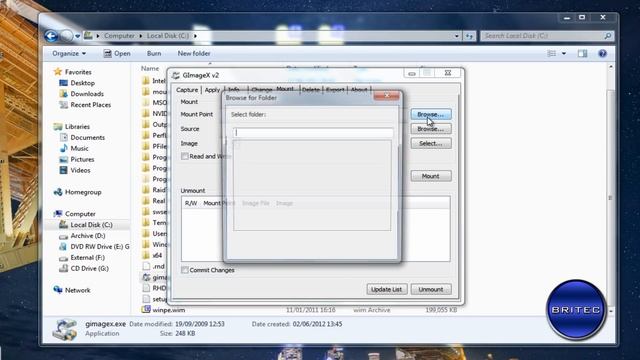Click the Unmount button
Image resolution: width=640 pixels, height=360 pixels.
(431, 289)
